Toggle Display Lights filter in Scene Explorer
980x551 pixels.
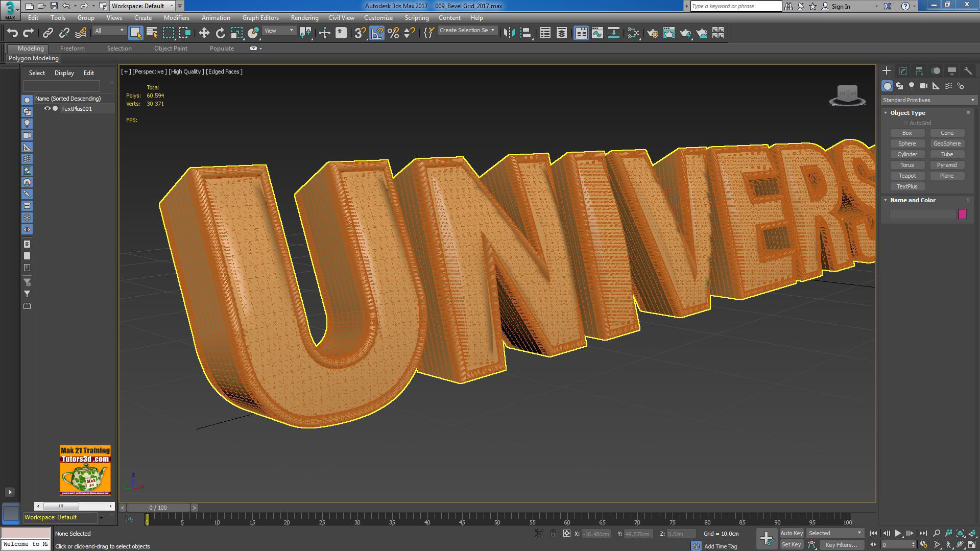tap(27, 124)
